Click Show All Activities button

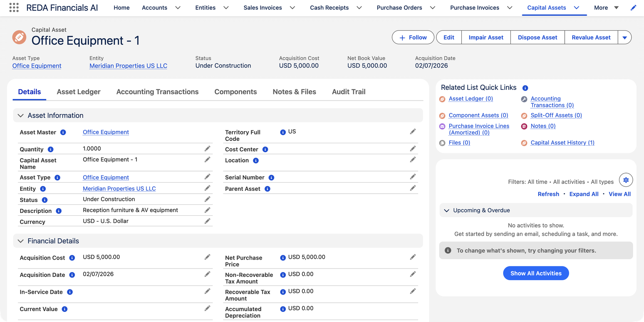(536, 273)
